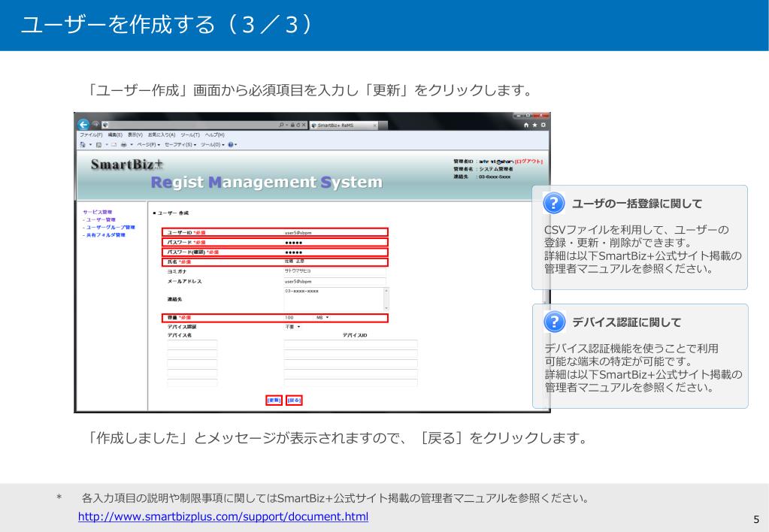Expand the ページ(P) command bar dropdown
The height and width of the screenshot is (532, 769).
[x=149, y=144]
